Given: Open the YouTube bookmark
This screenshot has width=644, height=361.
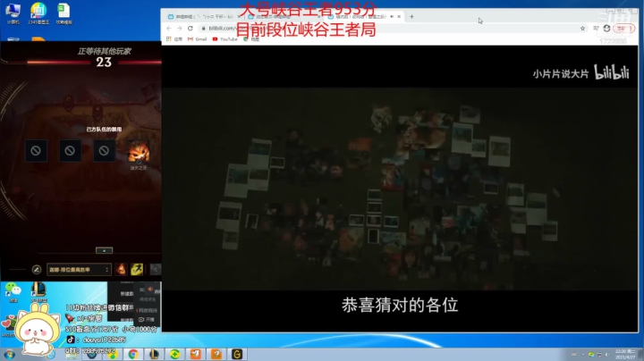Looking at the screenshot, I should [x=225, y=39].
